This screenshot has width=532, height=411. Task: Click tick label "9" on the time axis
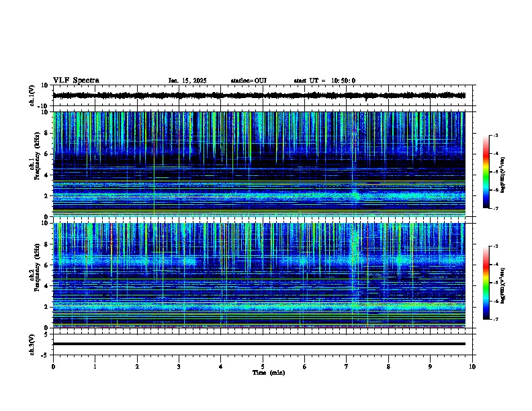[x=430, y=367]
